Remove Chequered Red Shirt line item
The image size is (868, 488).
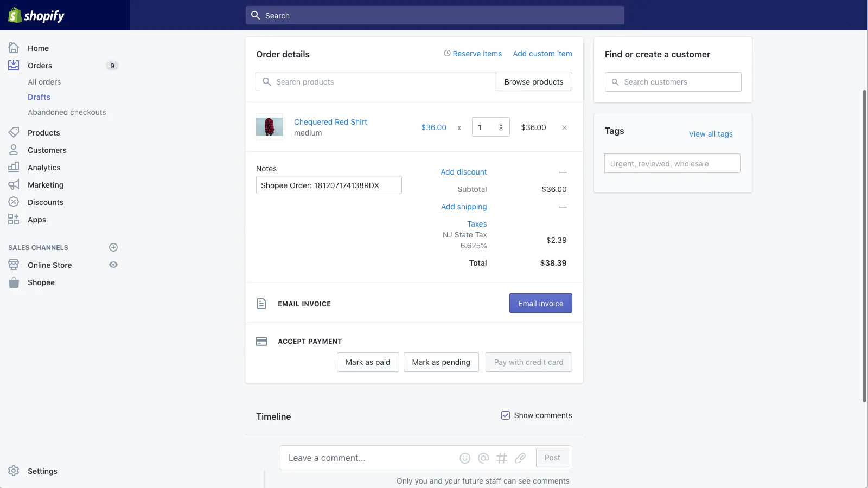[x=564, y=127]
